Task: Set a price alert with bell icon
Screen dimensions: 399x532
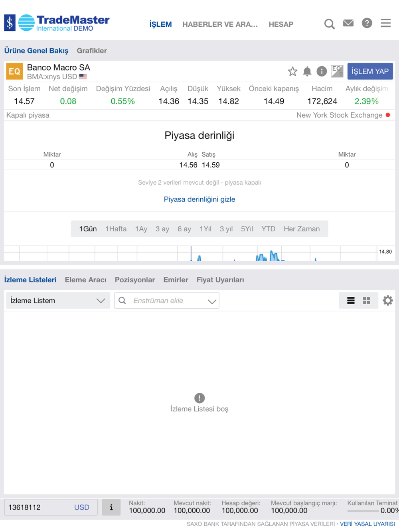Action: [x=307, y=71]
